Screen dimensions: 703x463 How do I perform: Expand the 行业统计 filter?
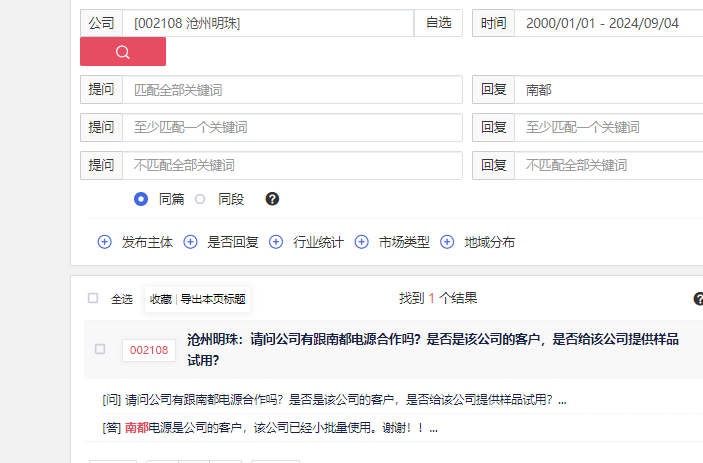[x=276, y=242]
